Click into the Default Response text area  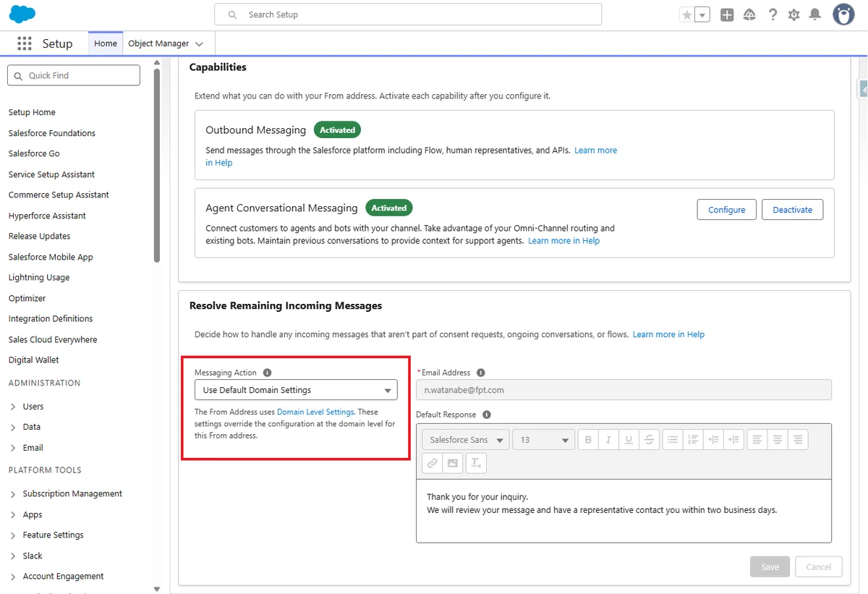pyautogui.click(x=624, y=510)
